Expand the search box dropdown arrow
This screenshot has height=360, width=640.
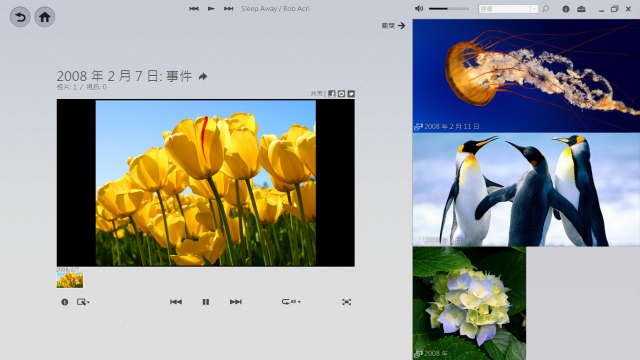pos(534,9)
